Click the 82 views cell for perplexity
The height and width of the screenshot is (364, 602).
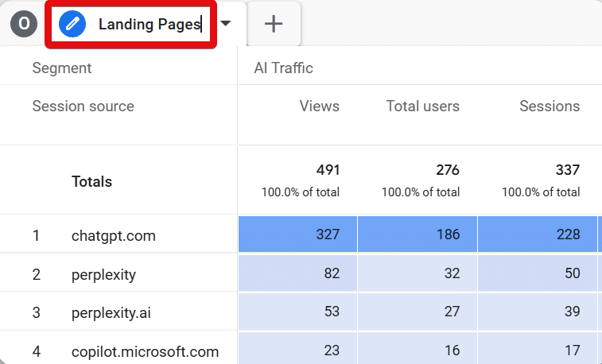pyautogui.click(x=298, y=273)
